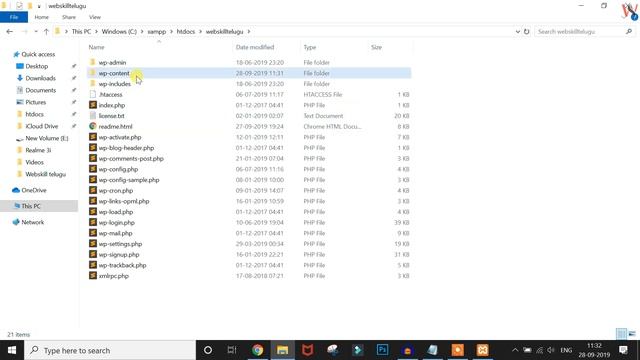Image resolution: width=640 pixels, height=360 pixels.
Task: Select wp-settings.php file
Action: click(120, 244)
